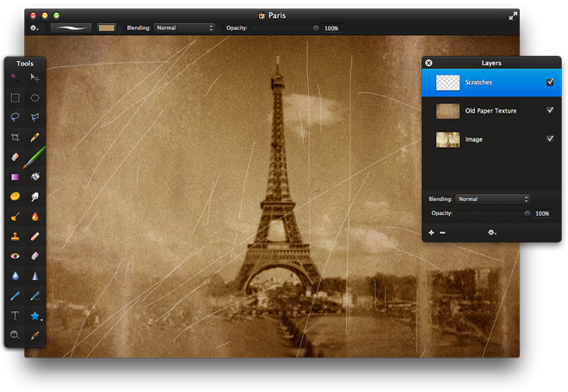This screenshot has width=568, height=392.
Task: Click the Layers panel Opacity slider
Action: 492,213
